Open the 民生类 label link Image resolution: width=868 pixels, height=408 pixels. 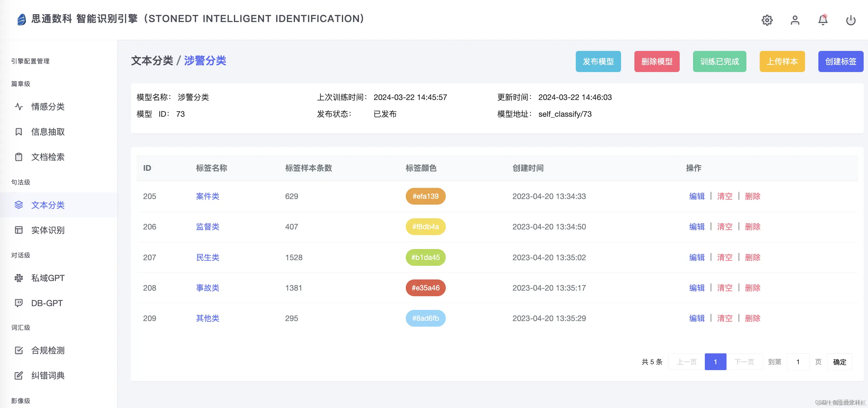[x=208, y=257]
